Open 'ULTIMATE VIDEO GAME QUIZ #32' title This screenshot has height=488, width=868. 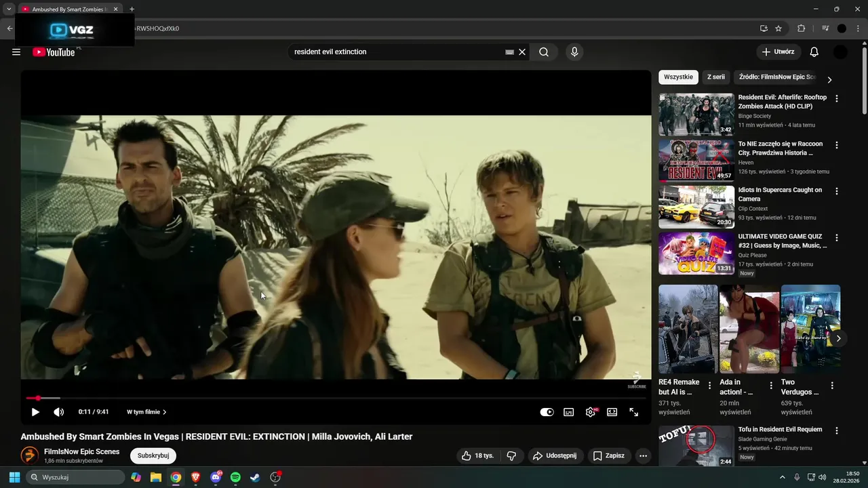tap(783, 241)
